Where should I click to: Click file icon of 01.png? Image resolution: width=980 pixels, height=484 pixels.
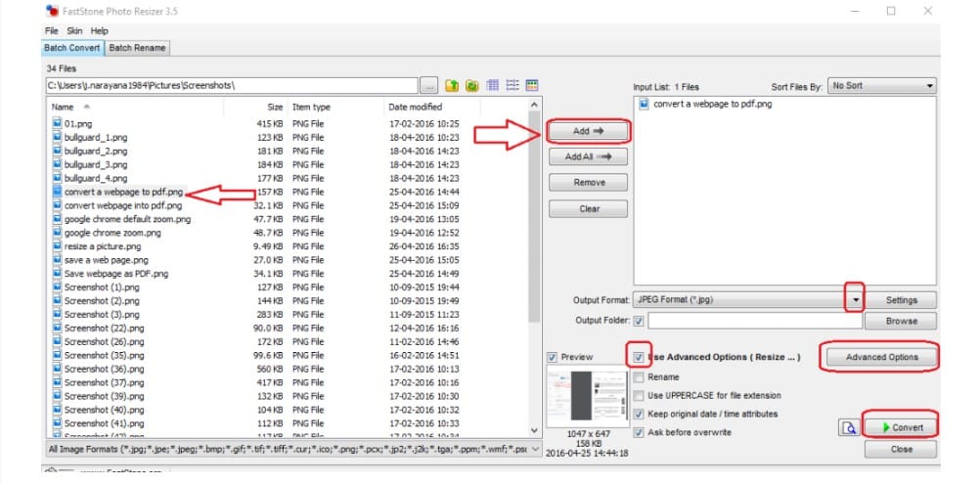point(58,123)
